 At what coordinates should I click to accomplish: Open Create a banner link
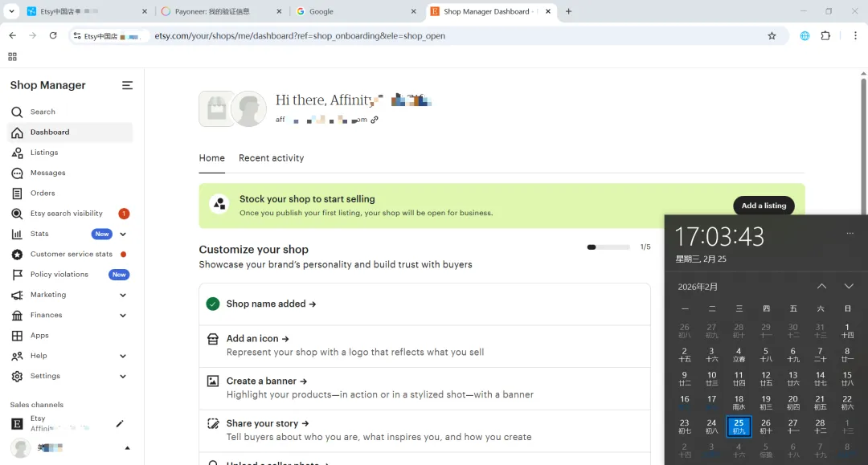coord(267,381)
